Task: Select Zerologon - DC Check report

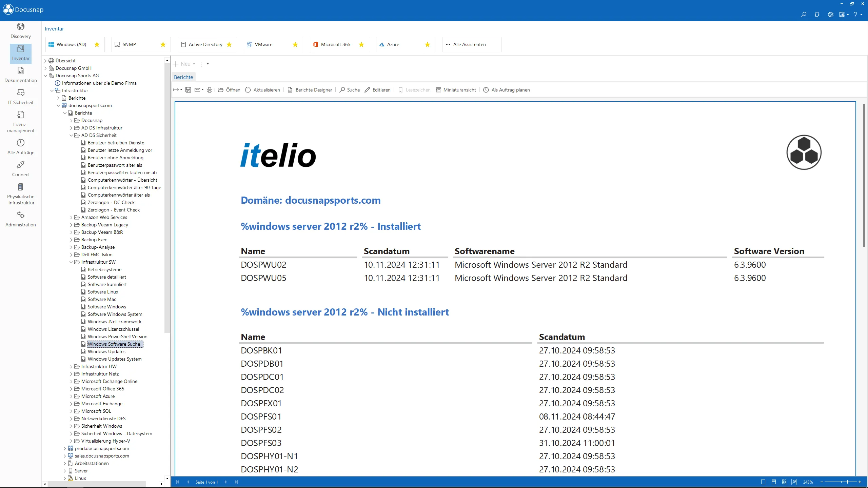Action: point(111,202)
